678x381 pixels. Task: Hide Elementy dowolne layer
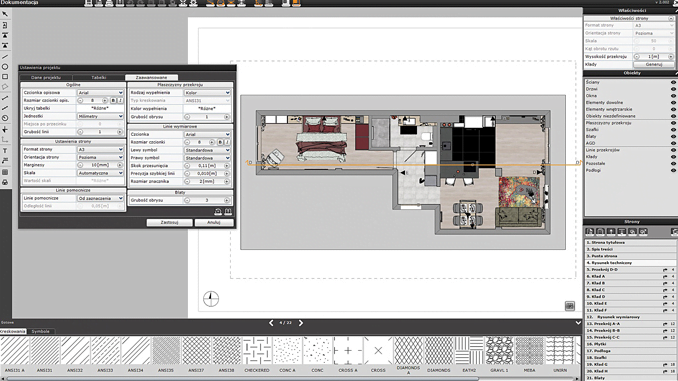[673, 102]
